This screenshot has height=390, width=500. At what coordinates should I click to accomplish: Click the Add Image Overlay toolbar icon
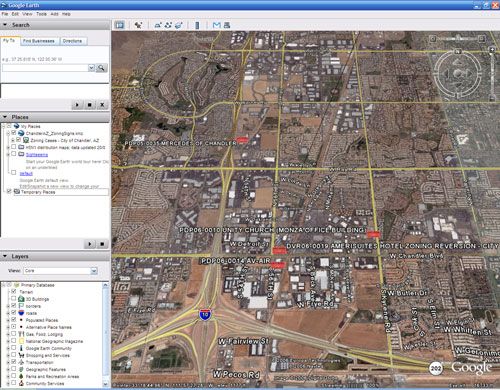coord(179,25)
